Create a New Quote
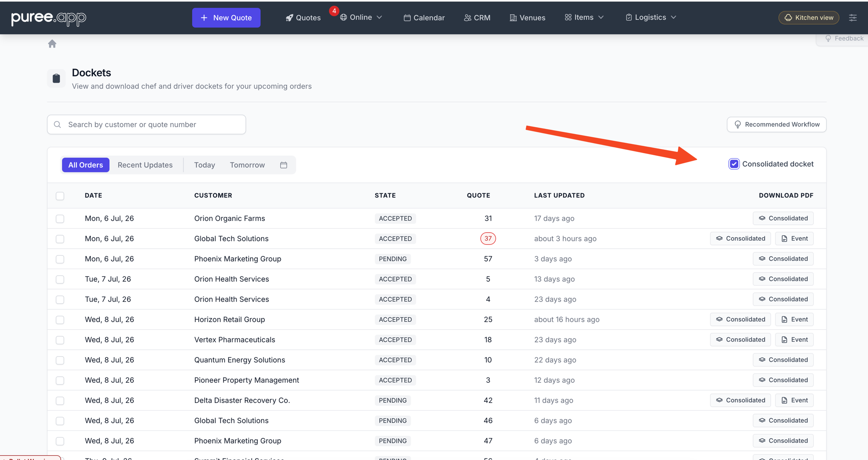 226,18
